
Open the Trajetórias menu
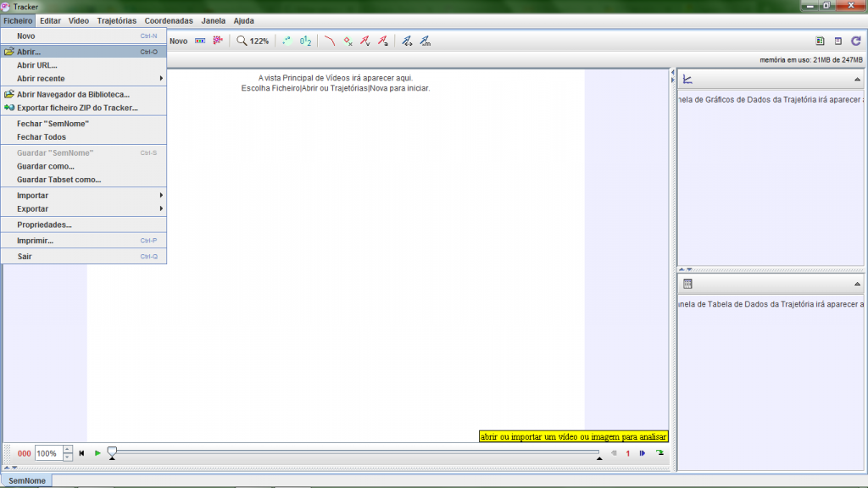point(116,20)
